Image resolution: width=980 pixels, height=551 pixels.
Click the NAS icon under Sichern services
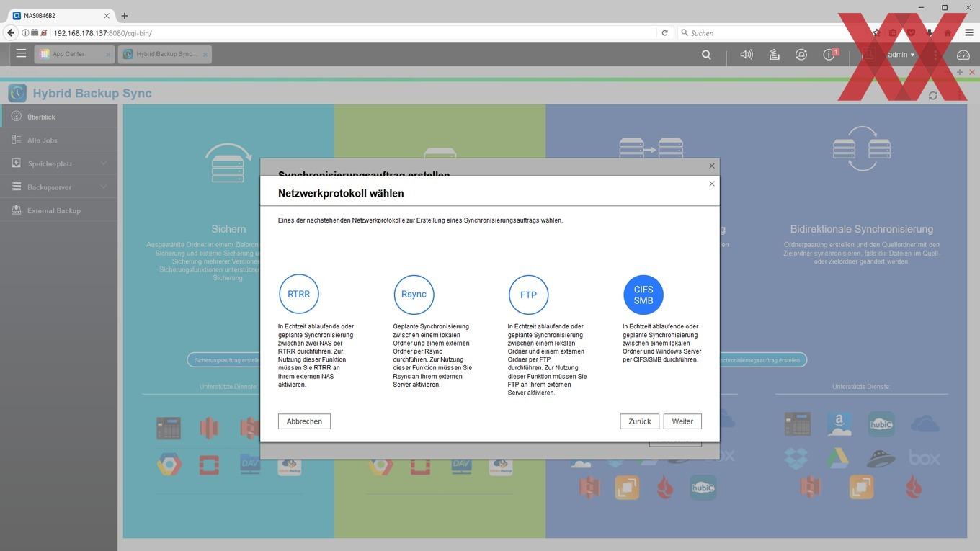coord(169,429)
